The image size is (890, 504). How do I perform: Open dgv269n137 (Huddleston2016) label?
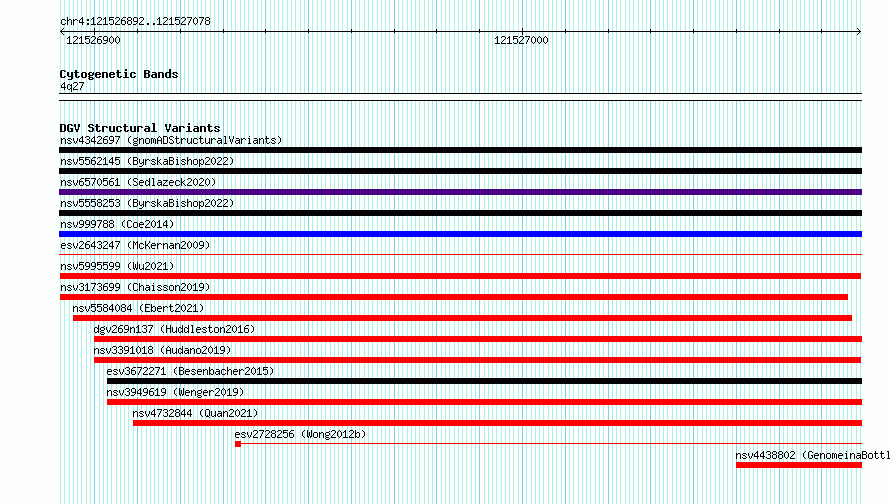point(174,329)
